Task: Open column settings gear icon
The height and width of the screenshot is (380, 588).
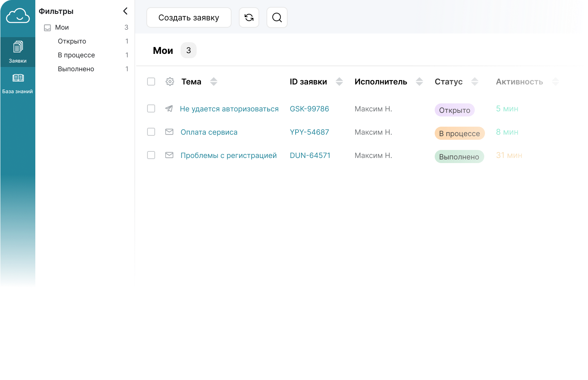Action: point(170,82)
